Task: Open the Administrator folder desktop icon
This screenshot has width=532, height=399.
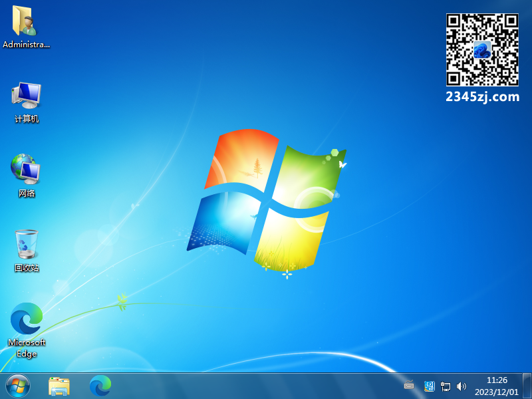Action: [26, 27]
